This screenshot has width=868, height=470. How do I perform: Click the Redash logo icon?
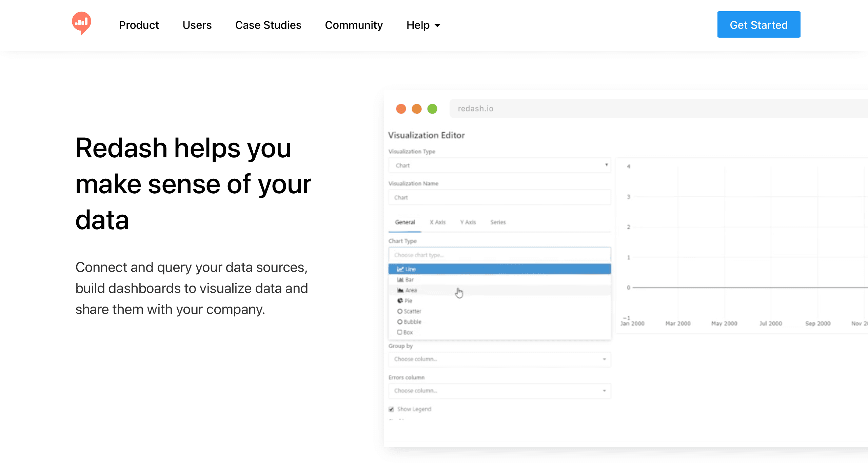pyautogui.click(x=81, y=23)
